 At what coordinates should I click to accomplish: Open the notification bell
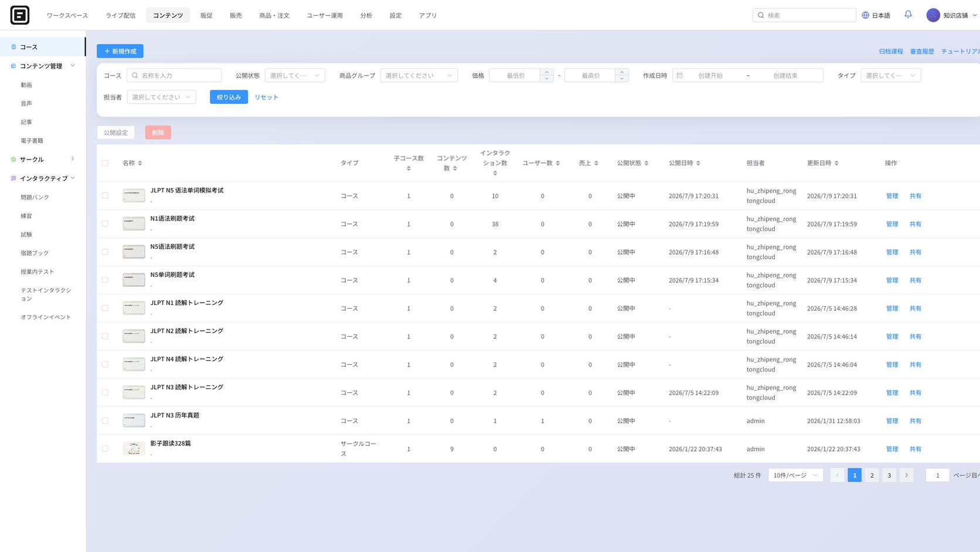pos(908,15)
